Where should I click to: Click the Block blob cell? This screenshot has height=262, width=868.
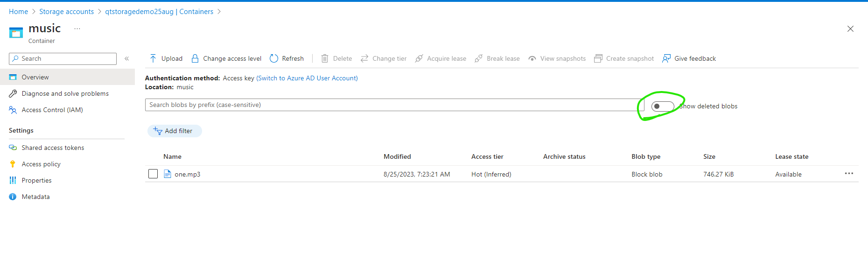tap(647, 174)
